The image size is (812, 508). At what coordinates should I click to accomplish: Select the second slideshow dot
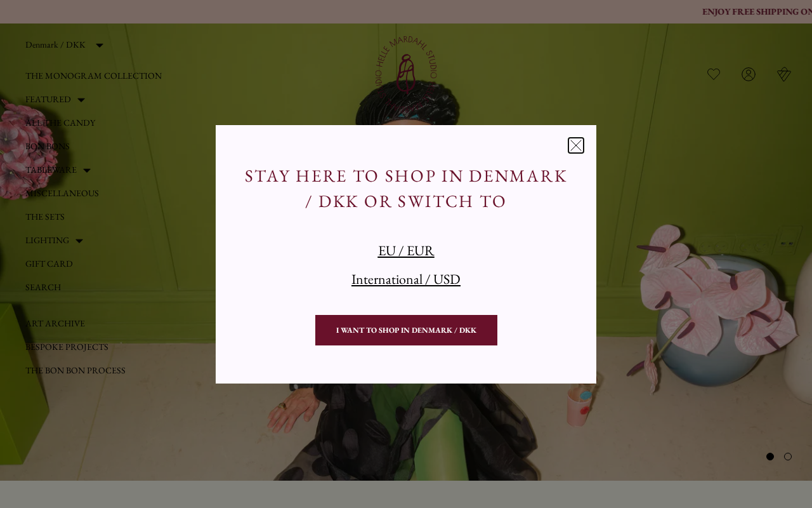click(x=788, y=457)
